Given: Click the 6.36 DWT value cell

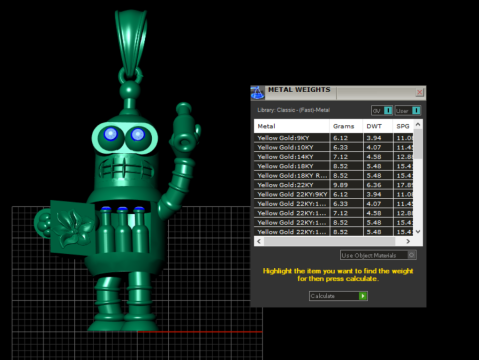Looking at the screenshot, I should tap(378, 185).
